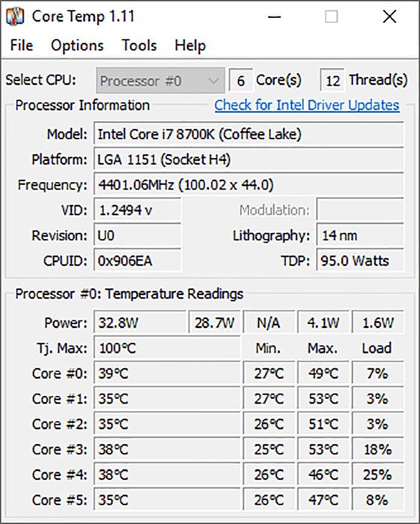This screenshot has width=420, height=524.
Task: Open the Tools menu
Action: click(x=139, y=46)
